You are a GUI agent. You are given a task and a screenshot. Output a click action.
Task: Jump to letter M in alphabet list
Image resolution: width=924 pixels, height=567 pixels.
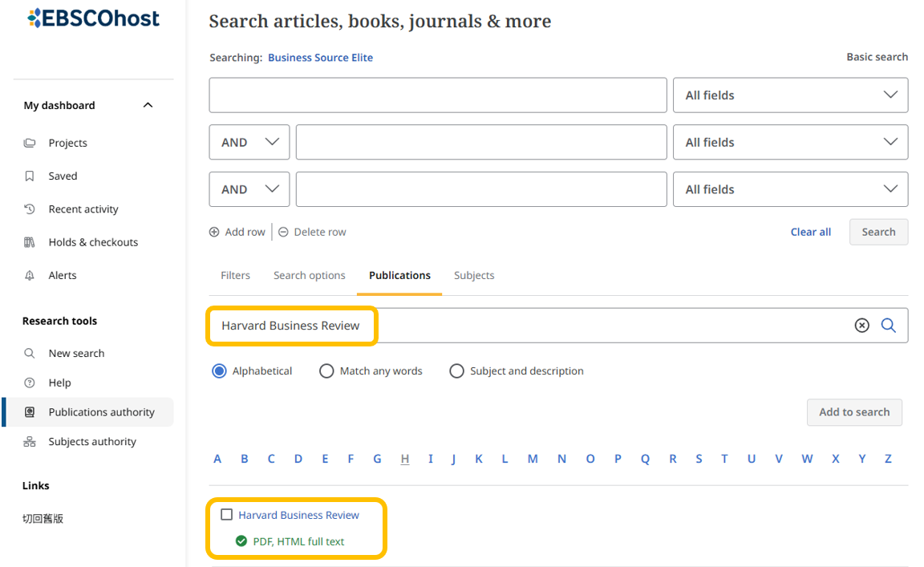[x=533, y=459]
